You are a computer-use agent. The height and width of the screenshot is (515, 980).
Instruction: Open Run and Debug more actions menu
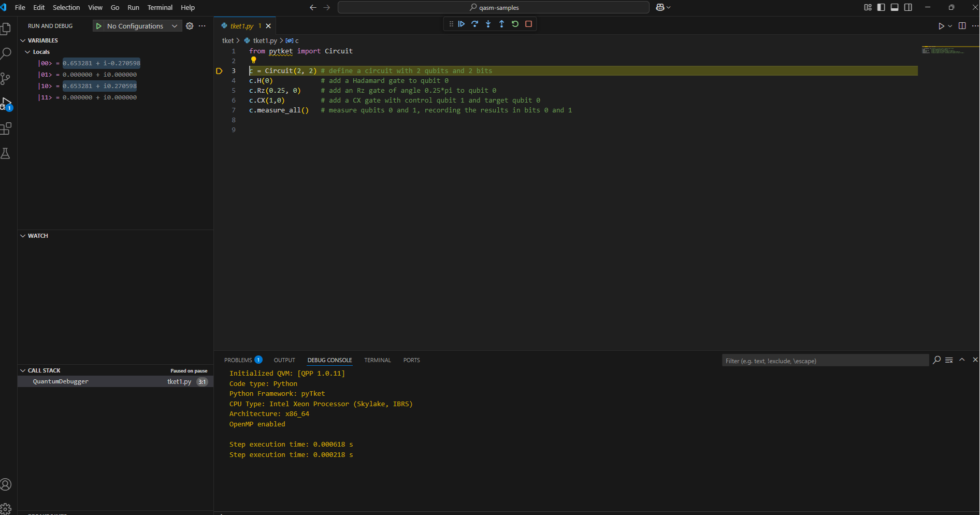pos(202,26)
